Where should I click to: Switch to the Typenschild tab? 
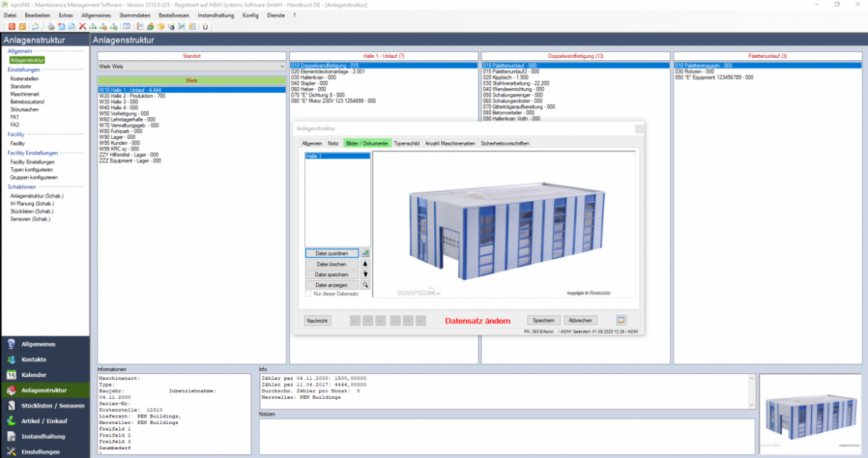coord(407,143)
